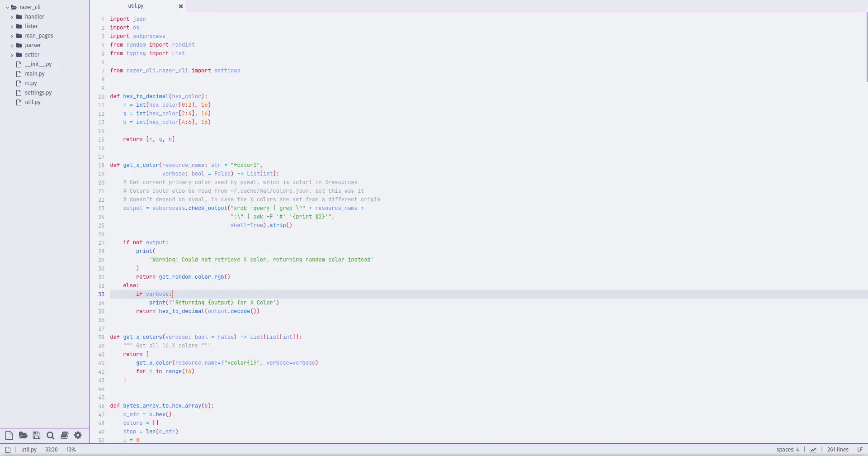The height and width of the screenshot is (456, 868).
Task: Click the man_pages folder icon
Action: click(x=19, y=36)
